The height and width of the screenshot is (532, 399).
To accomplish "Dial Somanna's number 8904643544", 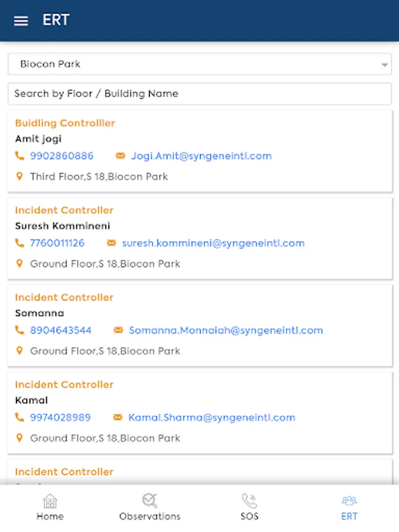I will [x=60, y=330].
